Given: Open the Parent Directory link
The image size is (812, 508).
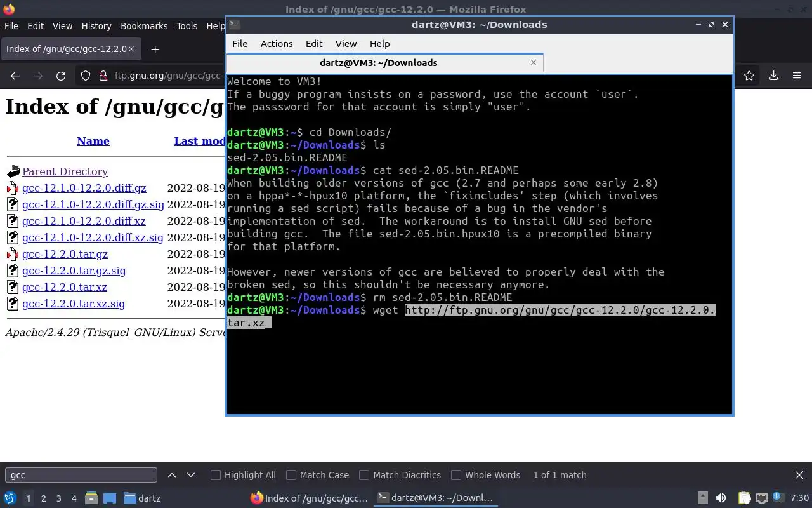Looking at the screenshot, I should [65, 171].
